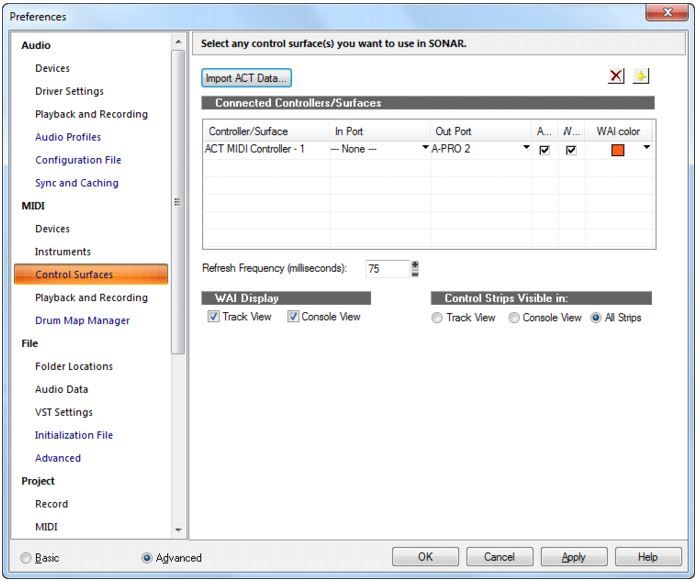Open Driver Settings in the Audio section
700x581 pixels.
(69, 91)
